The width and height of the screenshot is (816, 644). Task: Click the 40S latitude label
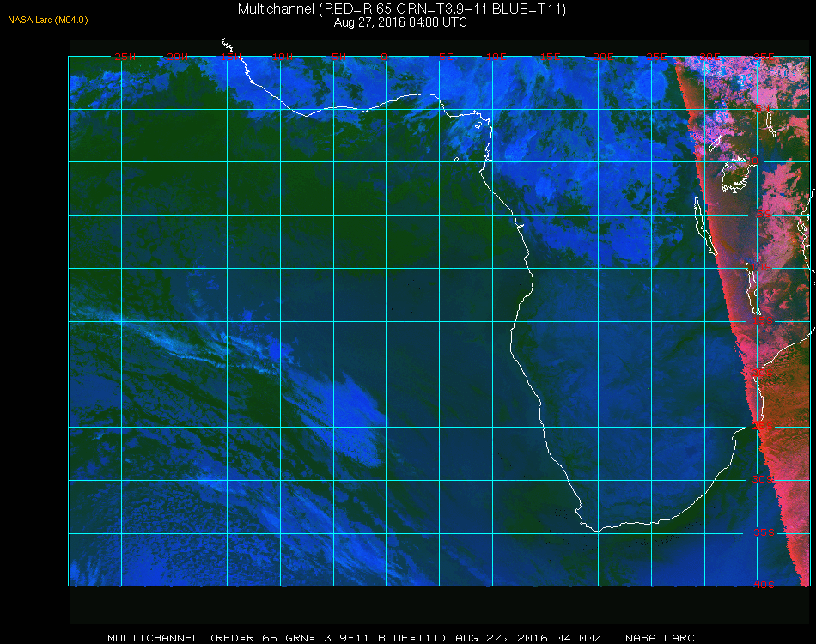764,586
